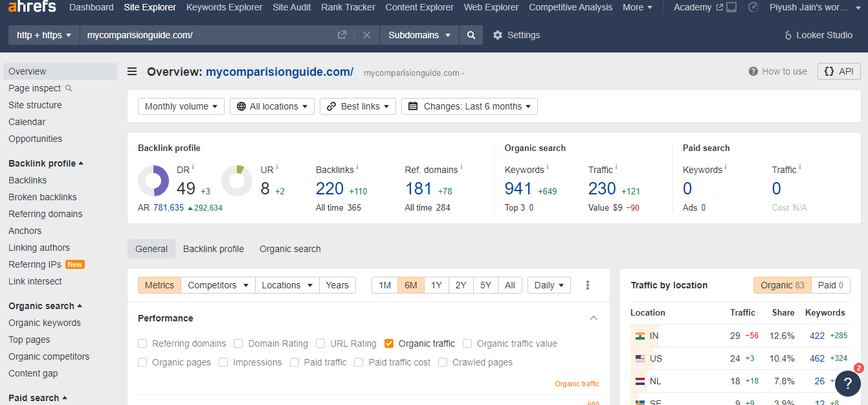Open the More menu in top navigation

pyautogui.click(x=638, y=7)
